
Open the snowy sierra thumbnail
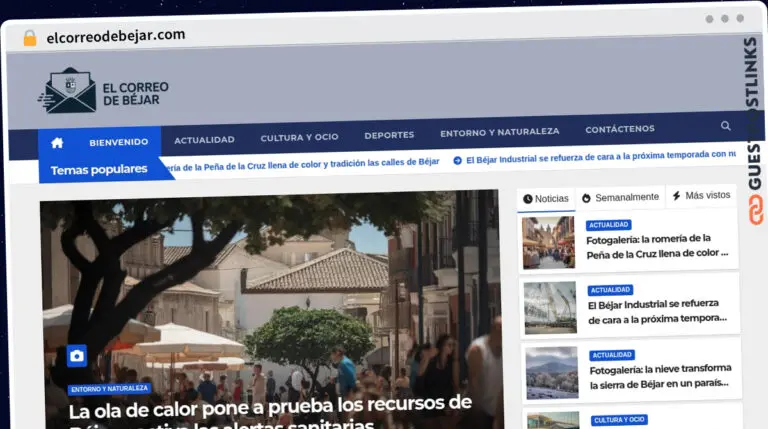coord(552,373)
